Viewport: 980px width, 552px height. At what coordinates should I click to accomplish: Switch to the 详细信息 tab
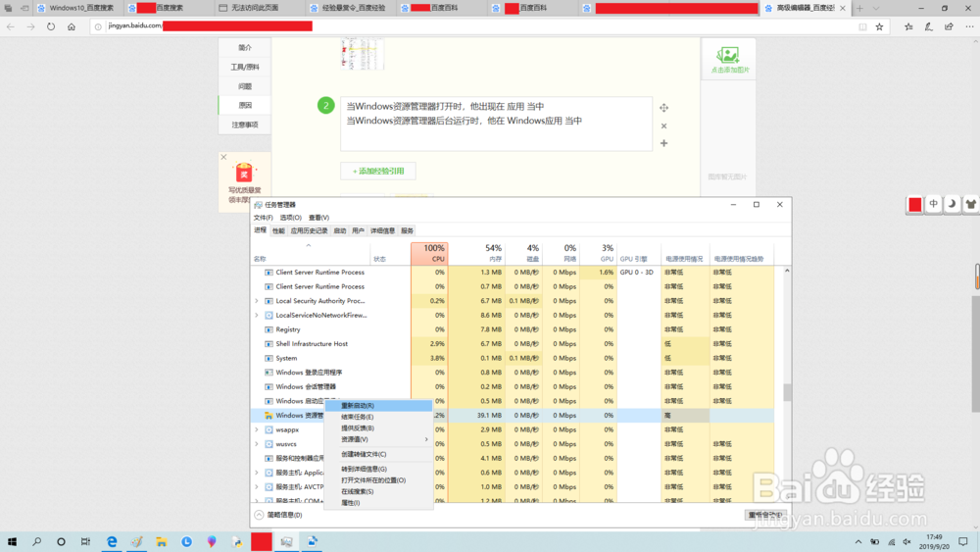(382, 230)
